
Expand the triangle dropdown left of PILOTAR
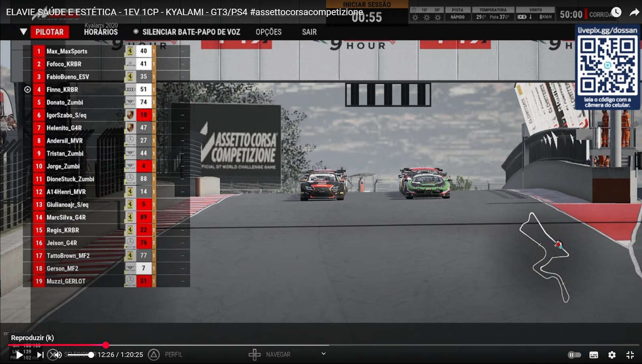pos(23,32)
